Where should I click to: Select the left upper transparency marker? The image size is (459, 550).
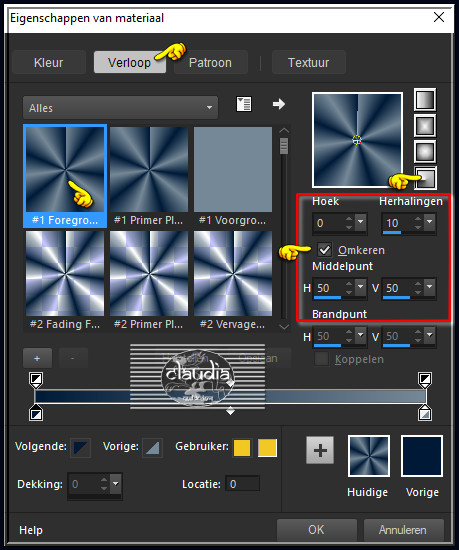tap(36, 380)
